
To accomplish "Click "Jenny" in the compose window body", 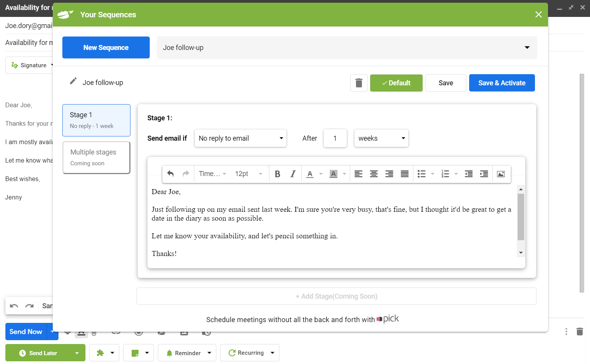I will [x=13, y=198].
